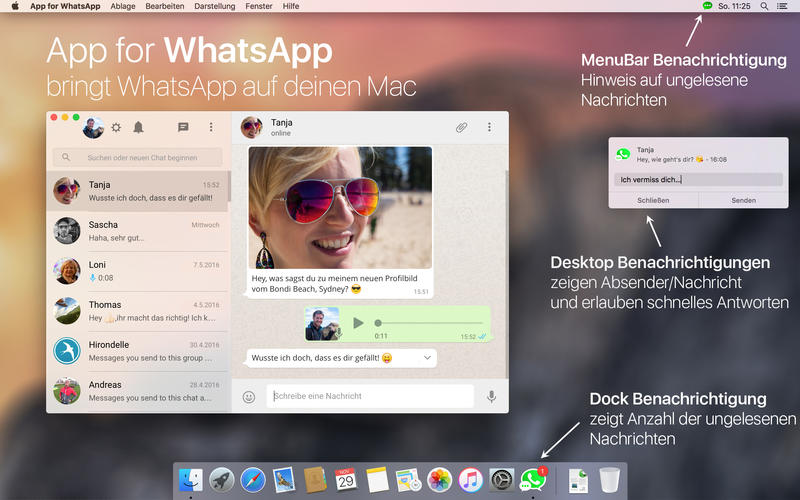Expand the message options chevron on last message
The height and width of the screenshot is (500, 800).
coord(427,357)
